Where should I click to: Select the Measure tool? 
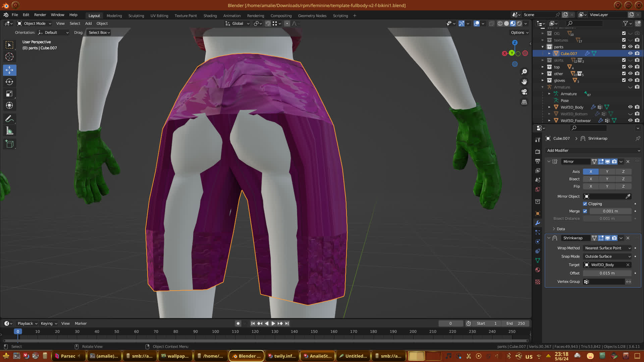coord(9,131)
